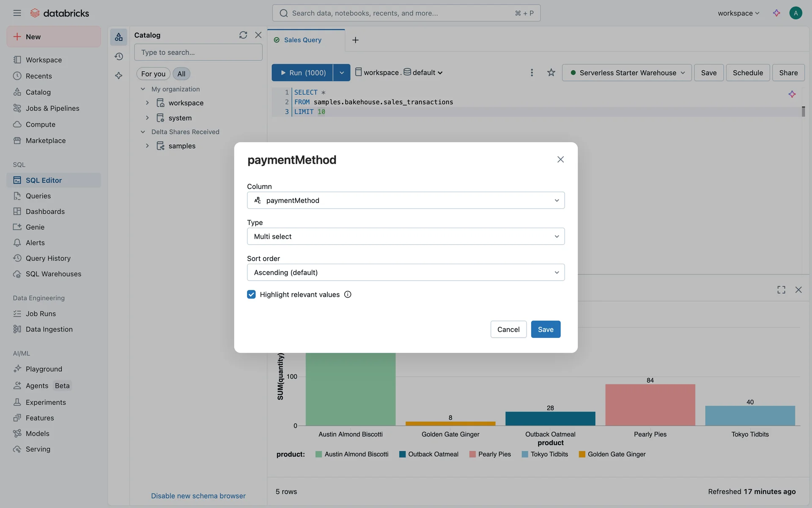Click the Catalog refresh icon
The image size is (812, 508).
[x=243, y=35]
